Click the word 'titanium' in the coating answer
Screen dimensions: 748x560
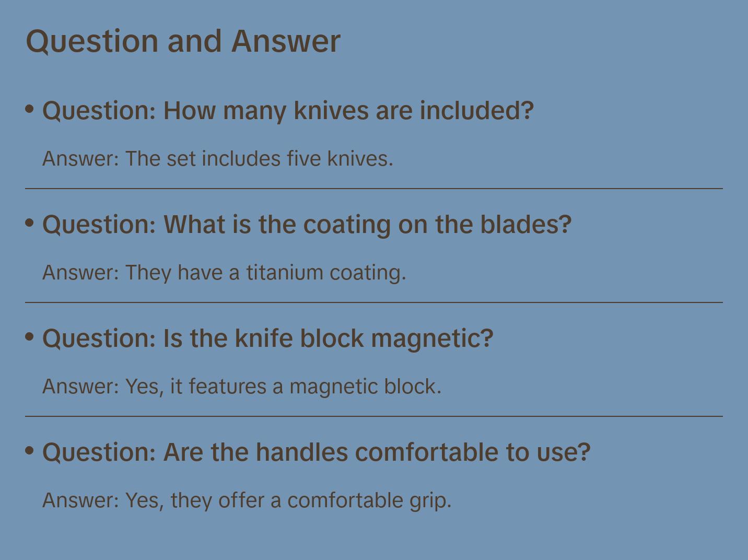[285, 273]
